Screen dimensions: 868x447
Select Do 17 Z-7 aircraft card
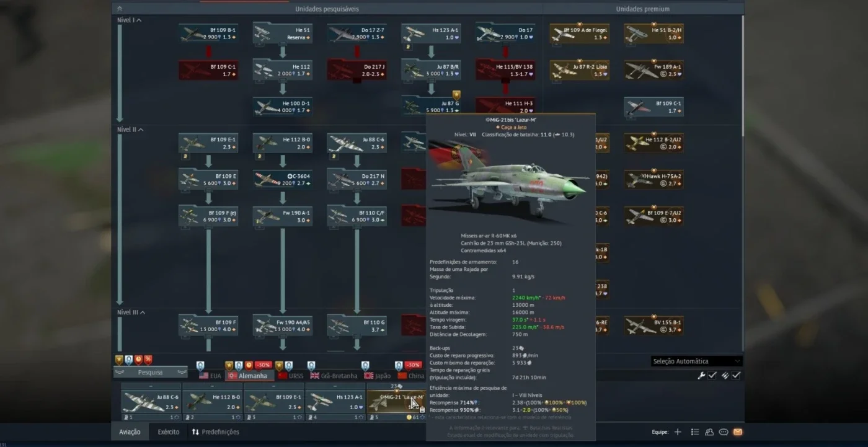[x=356, y=33]
